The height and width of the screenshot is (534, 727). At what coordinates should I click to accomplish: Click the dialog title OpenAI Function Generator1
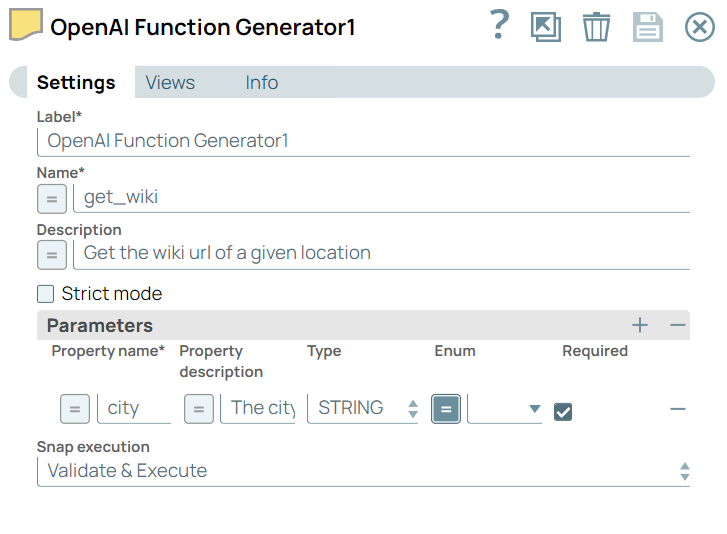pyautogui.click(x=203, y=27)
